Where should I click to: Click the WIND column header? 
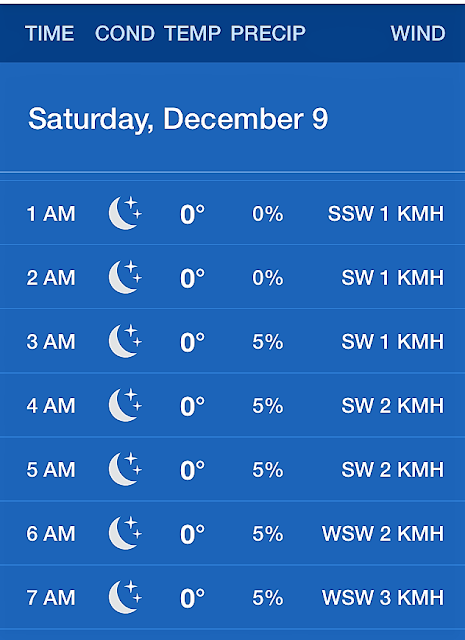click(418, 33)
